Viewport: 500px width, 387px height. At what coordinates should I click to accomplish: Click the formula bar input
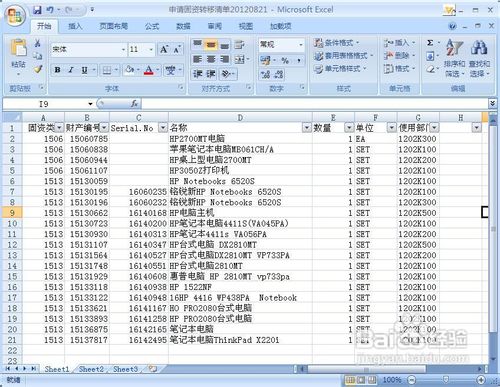(x=314, y=104)
